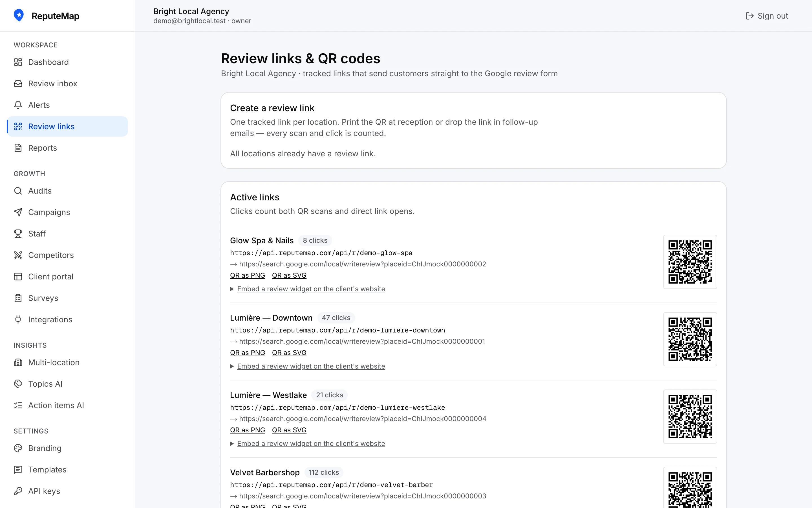Download Lumière Westlake QR as PNG

point(248,430)
